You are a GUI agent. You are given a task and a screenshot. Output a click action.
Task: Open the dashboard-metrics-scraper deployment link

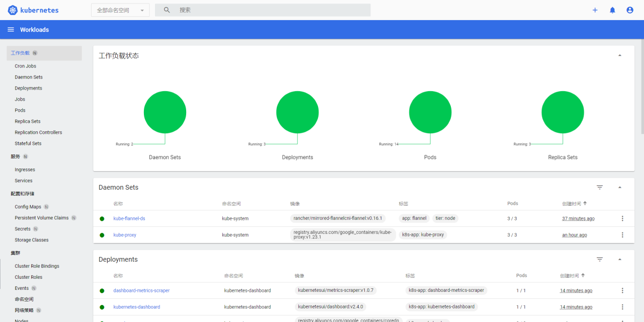(141, 290)
